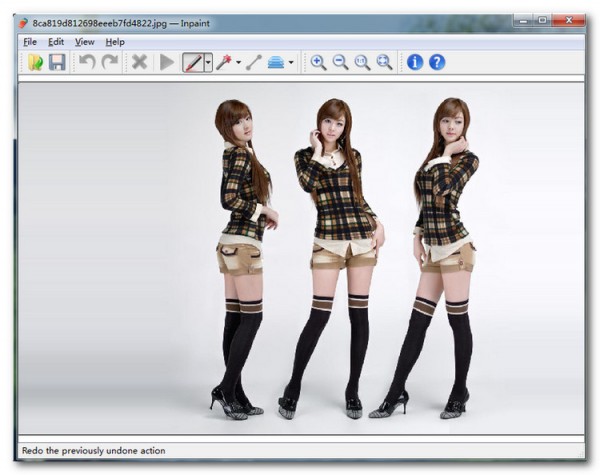The image size is (600, 475).
Task: Click the Open file icon
Action: point(36,62)
